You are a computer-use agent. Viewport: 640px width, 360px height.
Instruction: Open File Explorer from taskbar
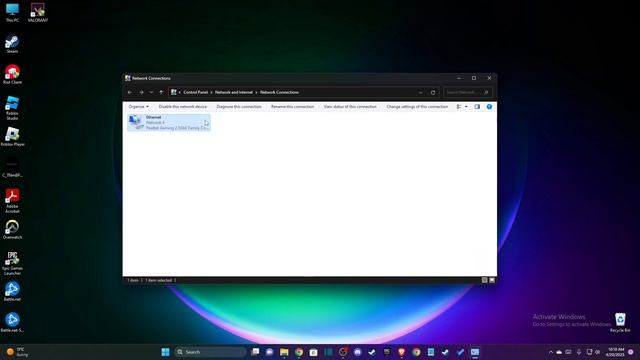284,352
